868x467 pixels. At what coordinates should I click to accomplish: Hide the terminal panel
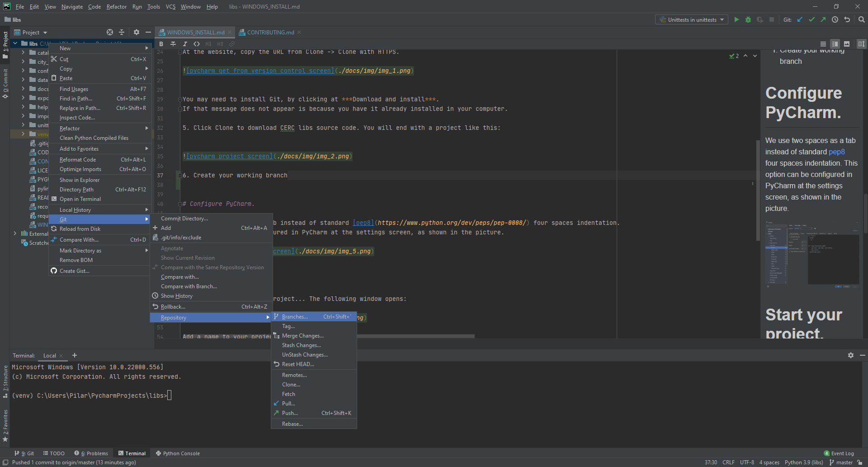862,355
